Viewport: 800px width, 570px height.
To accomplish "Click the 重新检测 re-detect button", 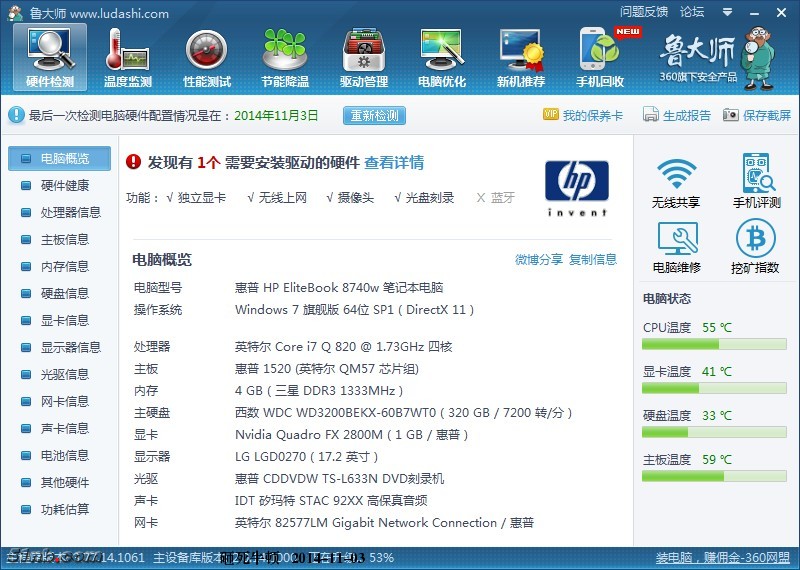I will click(x=374, y=115).
